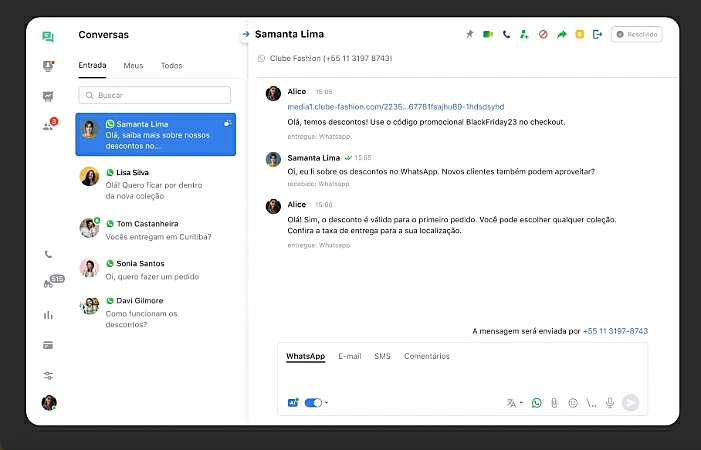Collapse the conversation list using the arrow
Screen dimensions: 701x450
(x=245, y=34)
